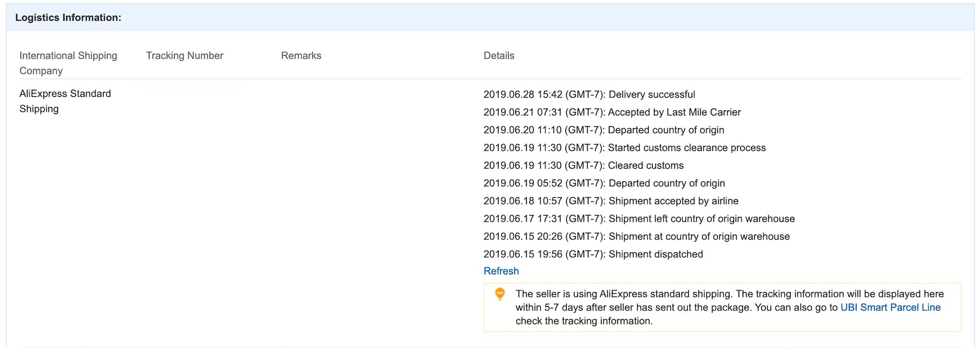Click the Cleared customs tracking entry

583,166
